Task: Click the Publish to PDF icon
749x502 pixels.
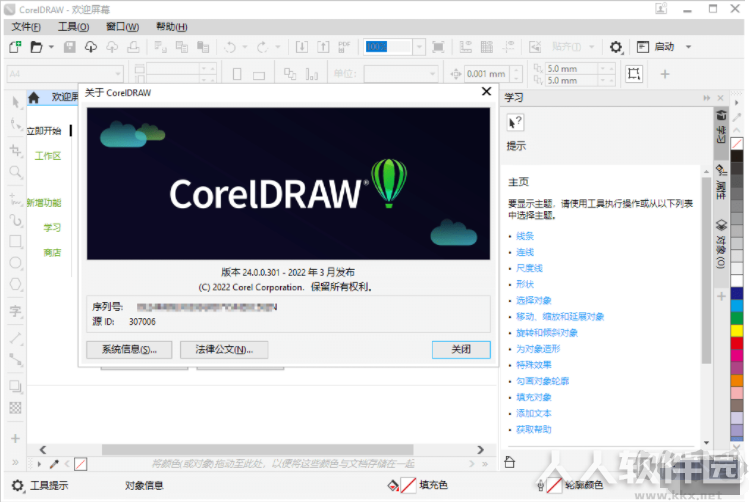Action: tap(344, 47)
